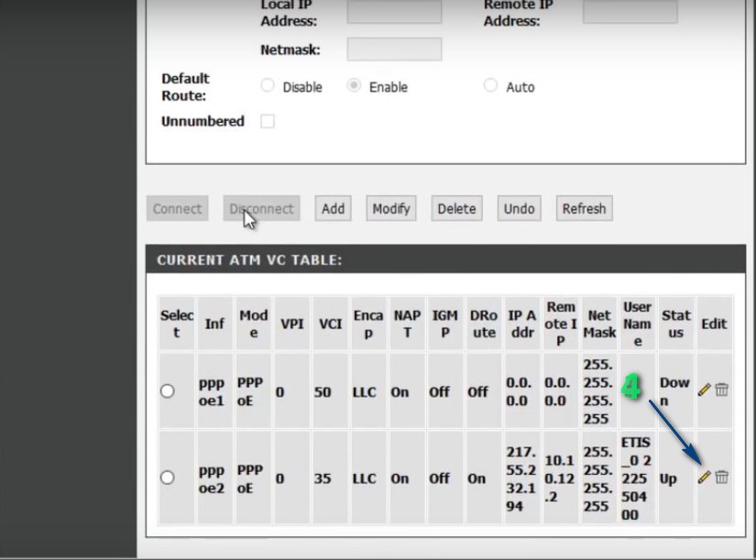Click the Connect button
The image size is (756, 560).
(x=178, y=208)
